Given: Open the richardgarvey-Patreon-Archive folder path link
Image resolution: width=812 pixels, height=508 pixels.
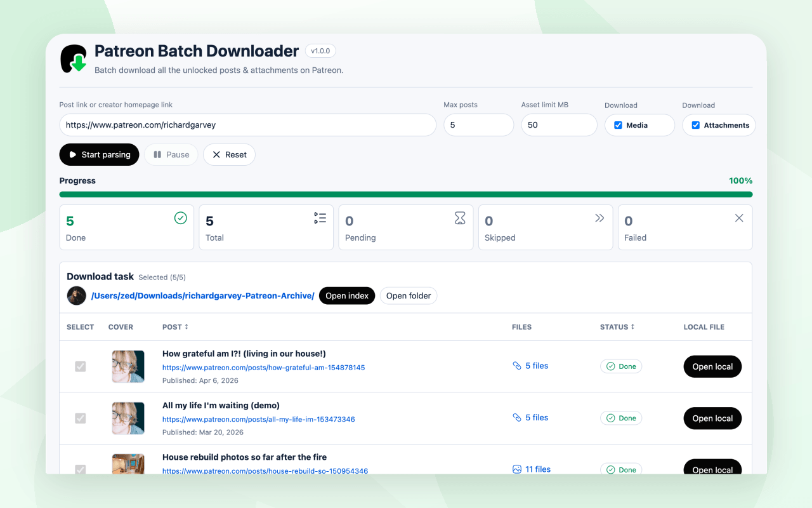Looking at the screenshot, I should point(203,296).
